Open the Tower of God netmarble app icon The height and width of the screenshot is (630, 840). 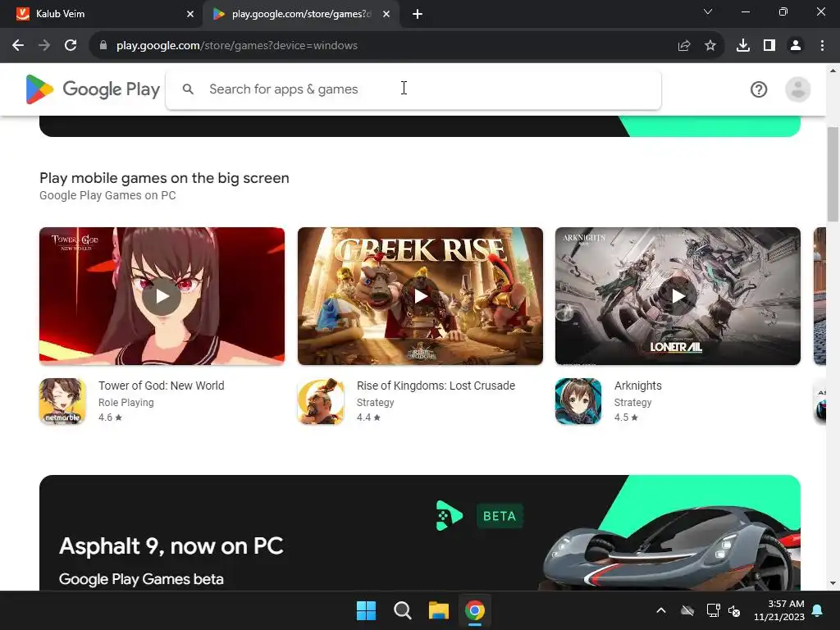[x=62, y=401]
